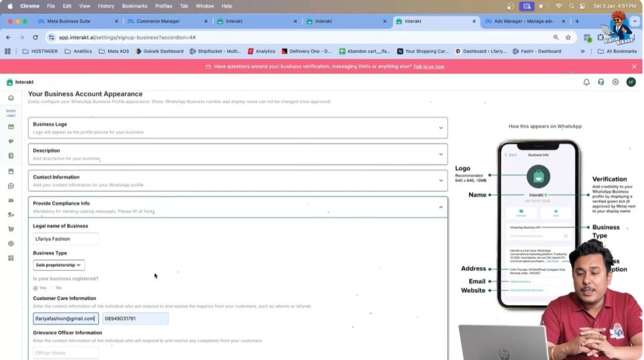Image resolution: width=644 pixels, height=360 pixels.
Task: Open the templates document icon in sidebar
Action: pyautogui.click(x=11, y=155)
